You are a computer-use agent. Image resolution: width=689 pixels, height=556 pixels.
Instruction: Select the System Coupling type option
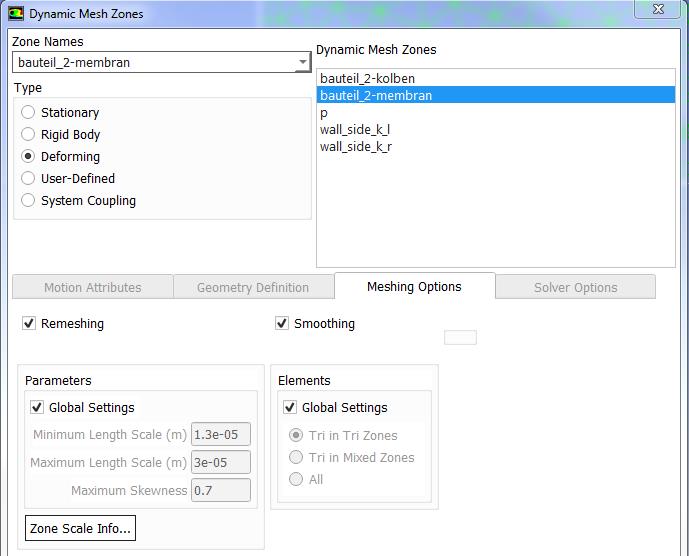click(x=28, y=200)
